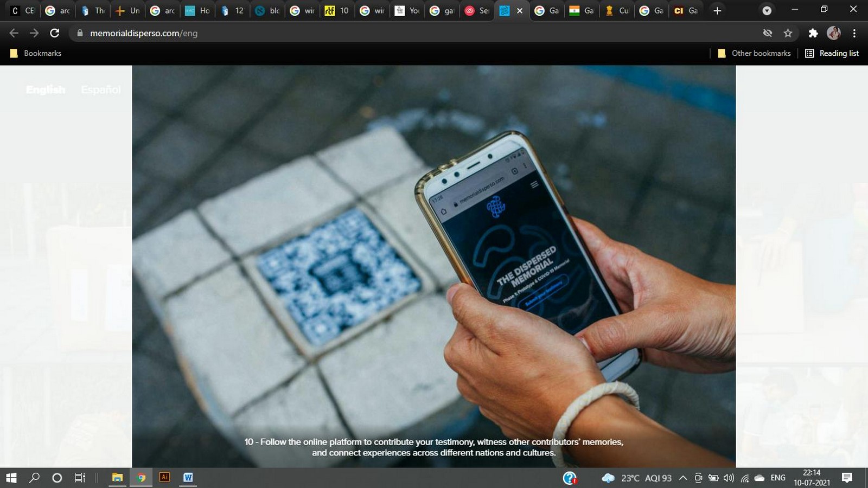
Task: Reload the page with the refresh icon
Action: [x=54, y=33]
